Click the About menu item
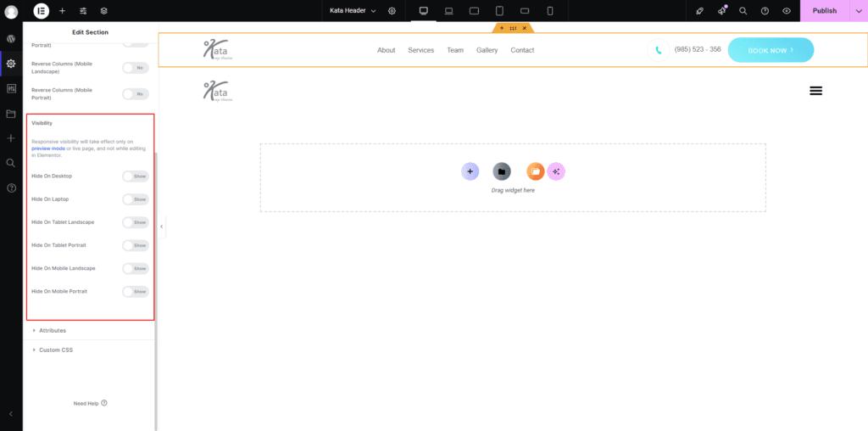The width and height of the screenshot is (868, 431). tap(387, 50)
